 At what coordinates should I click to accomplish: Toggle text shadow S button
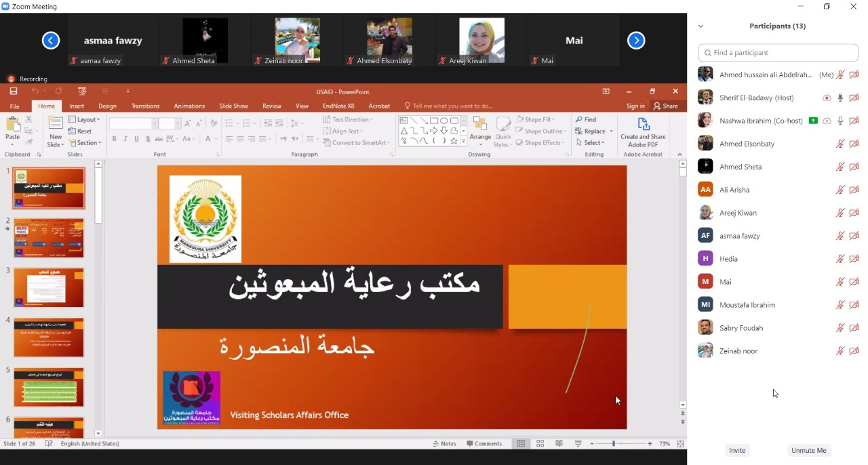click(147, 140)
